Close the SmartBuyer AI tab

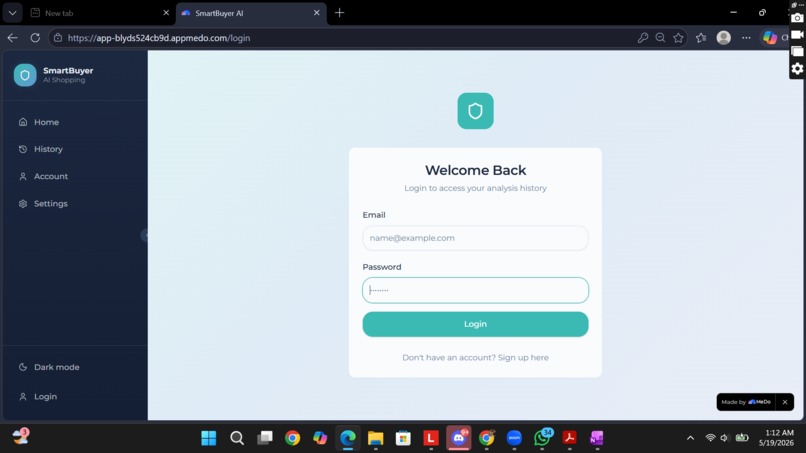(x=317, y=13)
